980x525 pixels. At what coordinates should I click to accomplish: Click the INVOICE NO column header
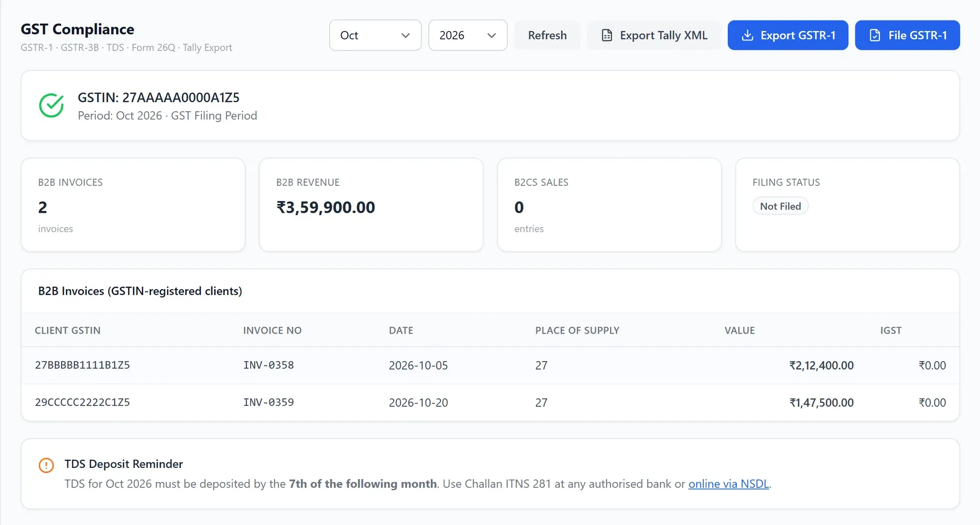[272, 330]
